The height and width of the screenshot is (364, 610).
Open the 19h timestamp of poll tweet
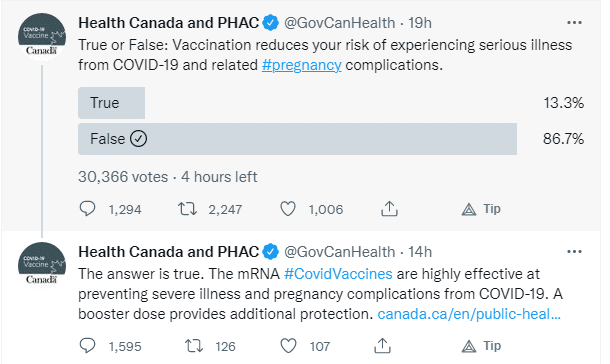pos(420,23)
